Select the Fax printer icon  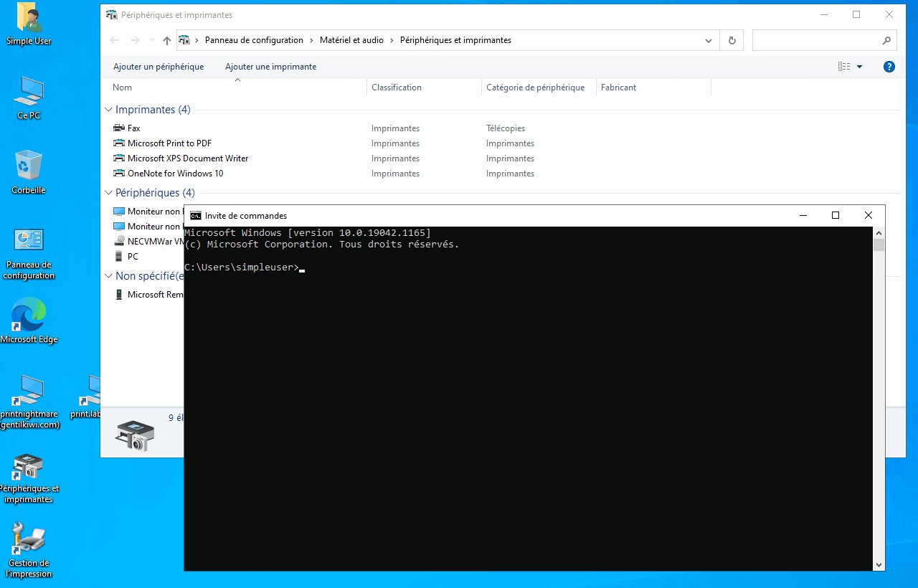tap(119, 128)
